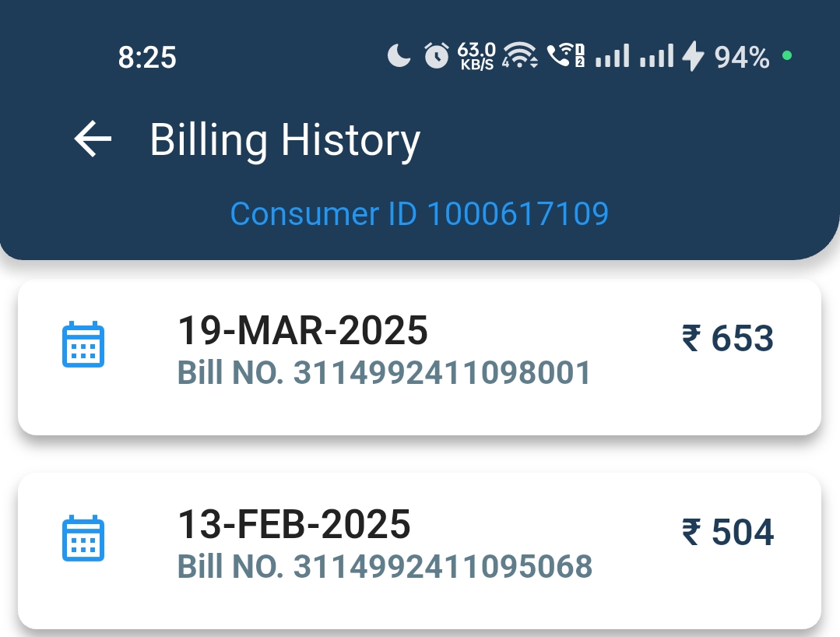Tap the 94% battery percentage
This screenshot has width=840, height=637.
click(742, 57)
